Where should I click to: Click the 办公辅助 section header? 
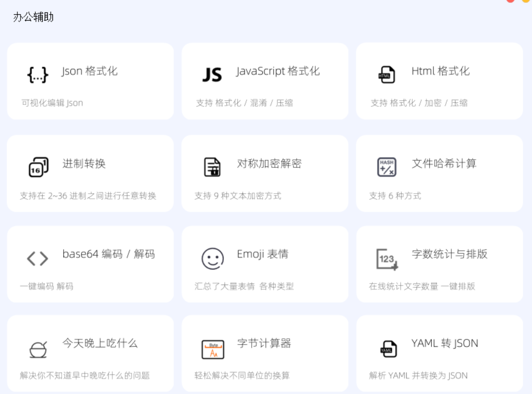(x=32, y=17)
